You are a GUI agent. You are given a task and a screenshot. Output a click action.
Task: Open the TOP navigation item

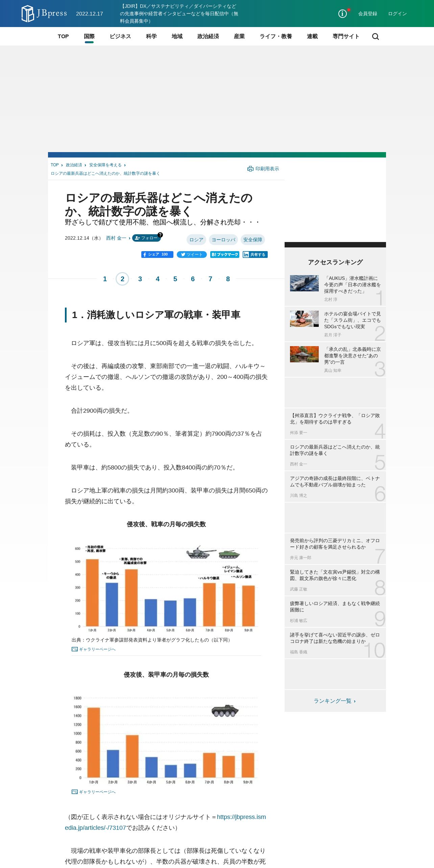tap(63, 37)
